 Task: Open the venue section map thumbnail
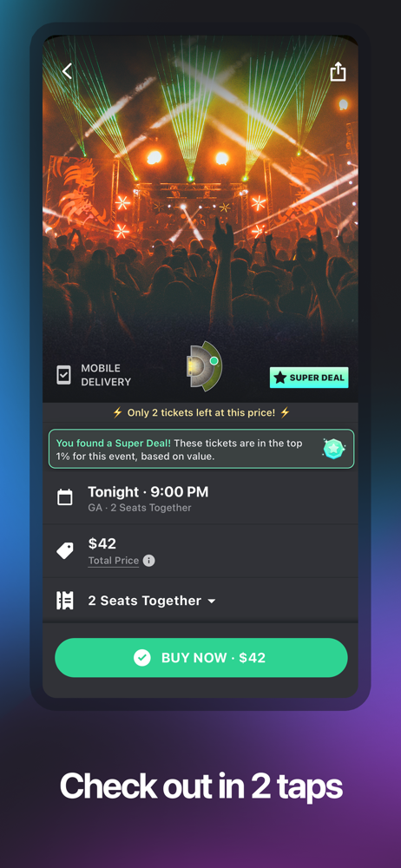(204, 366)
